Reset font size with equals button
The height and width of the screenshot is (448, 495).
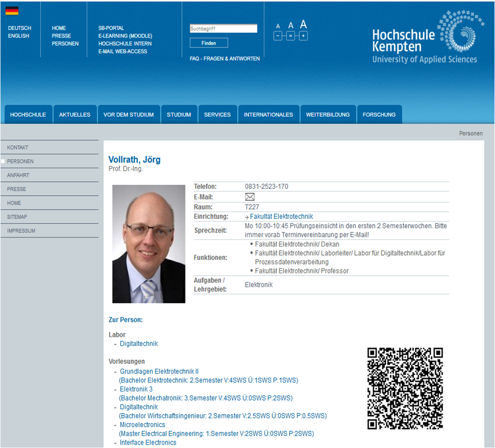click(290, 36)
